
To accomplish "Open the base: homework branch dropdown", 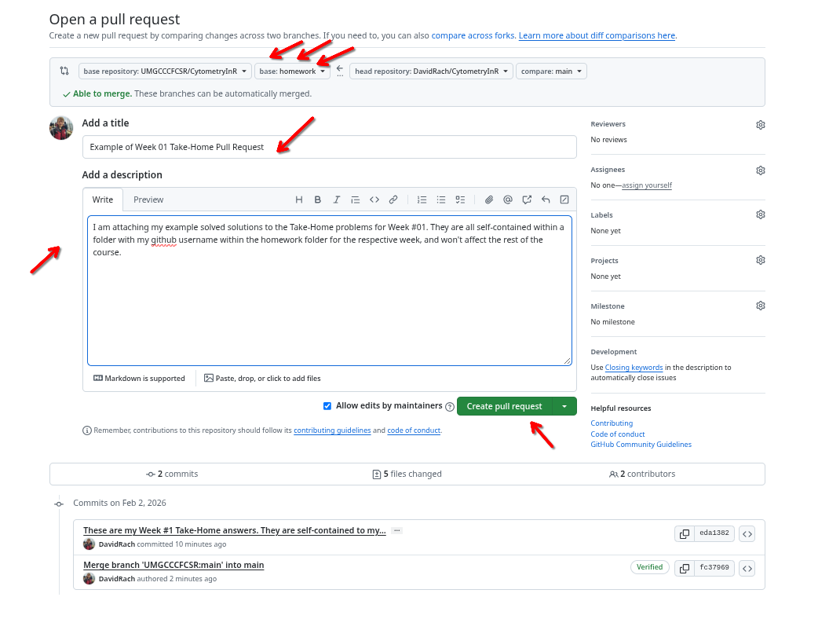I will coord(292,71).
